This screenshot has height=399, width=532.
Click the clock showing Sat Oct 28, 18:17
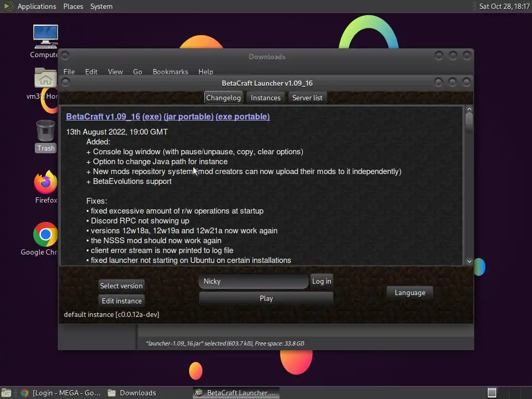[504, 6]
